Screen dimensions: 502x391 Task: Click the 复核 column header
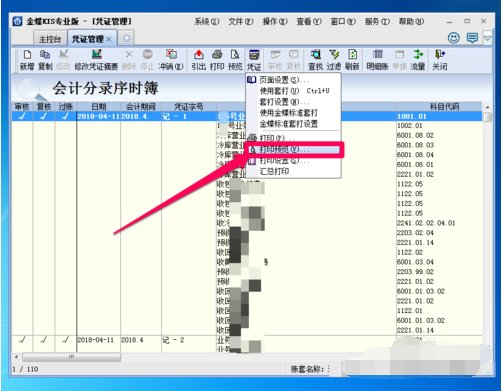pos(44,107)
